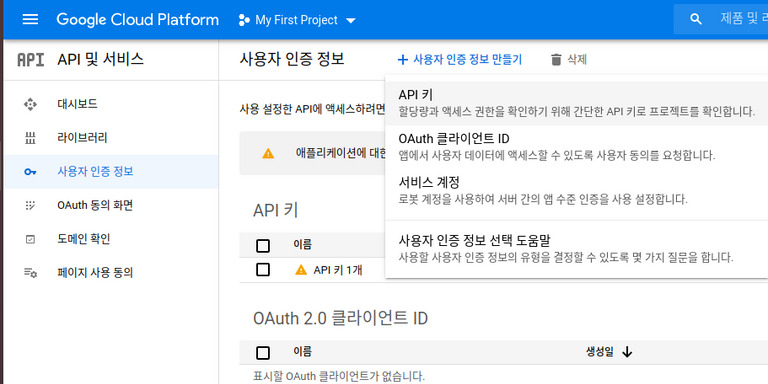Click the 이름 column header in OAuth table
Screen dimensions: 768x384
click(302, 351)
